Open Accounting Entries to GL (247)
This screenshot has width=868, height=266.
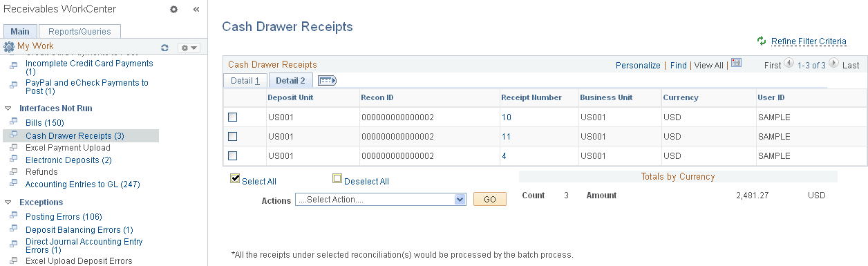[83, 184]
